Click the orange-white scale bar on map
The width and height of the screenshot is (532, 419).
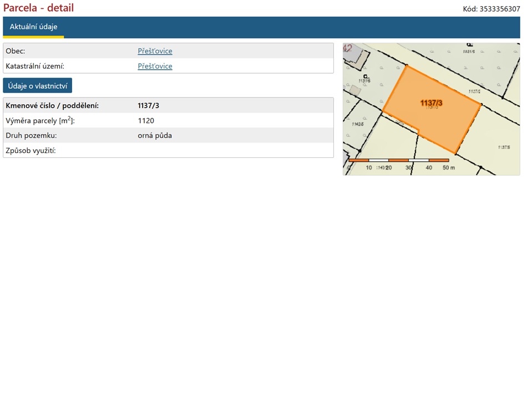[x=399, y=160]
